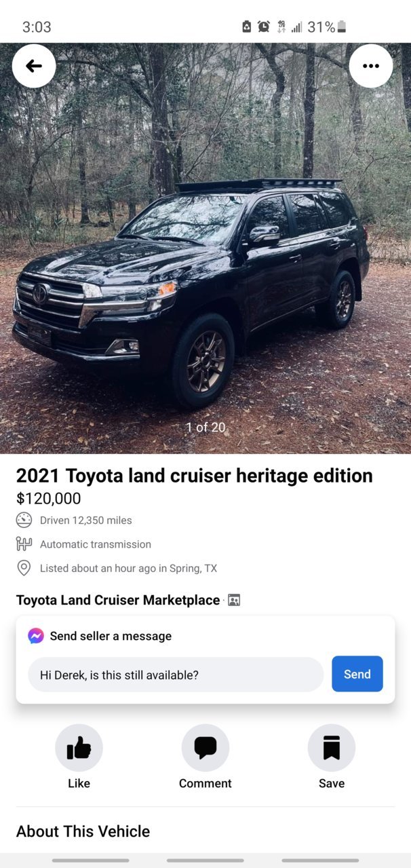Tap the group icon next to Marketplace name
The height and width of the screenshot is (868, 411).
234,600
